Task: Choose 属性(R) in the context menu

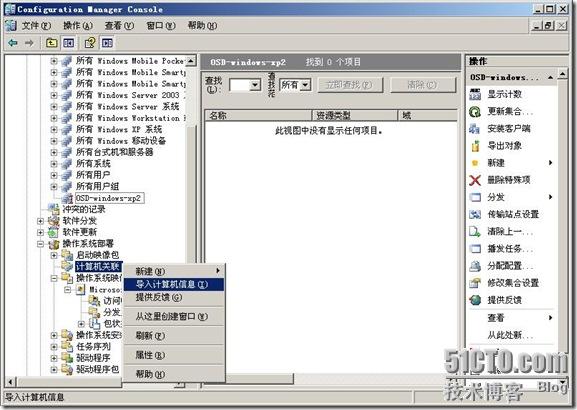Action: point(174,355)
